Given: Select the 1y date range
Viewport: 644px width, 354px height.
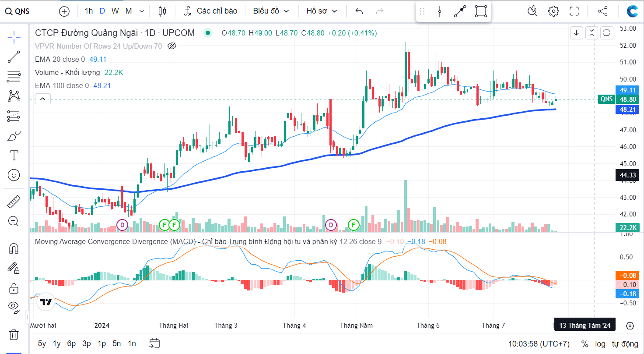Looking at the screenshot, I should [x=57, y=343].
